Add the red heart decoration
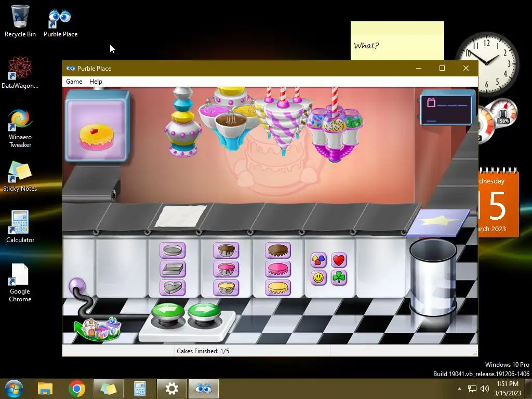Screen dimensions: 532x399 (339, 260)
